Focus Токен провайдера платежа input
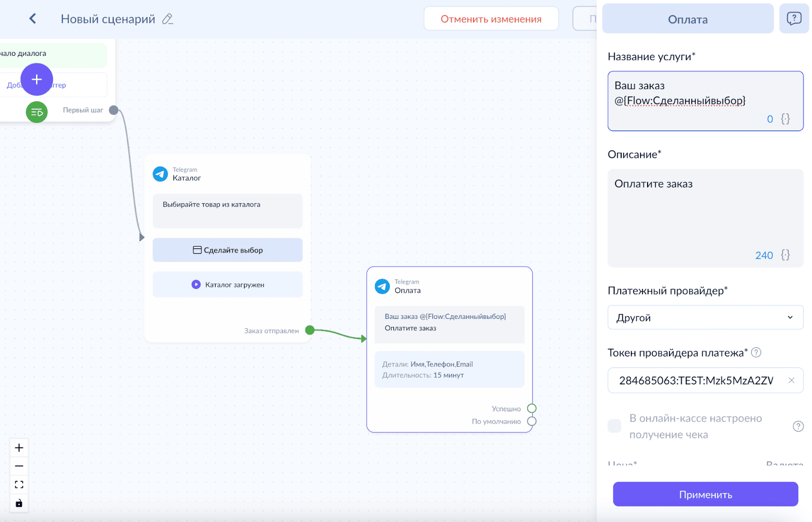This screenshot has width=812, height=522. point(705,380)
